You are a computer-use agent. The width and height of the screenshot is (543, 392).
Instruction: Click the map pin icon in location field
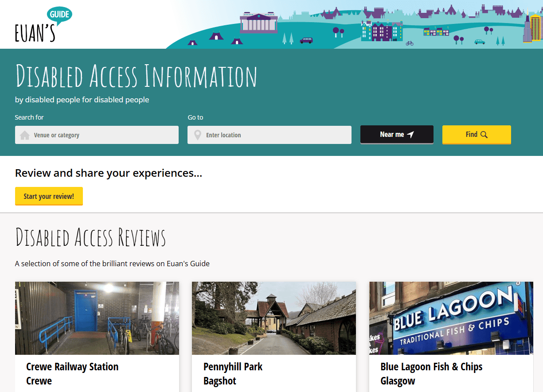pyautogui.click(x=198, y=135)
